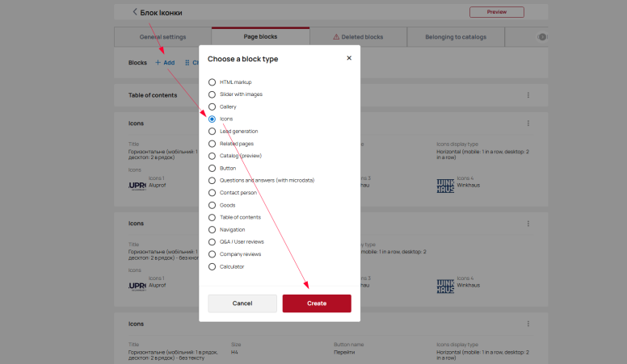The width and height of the screenshot is (627, 364).
Task: Choose the Gallery block type
Action: pos(212,107)
